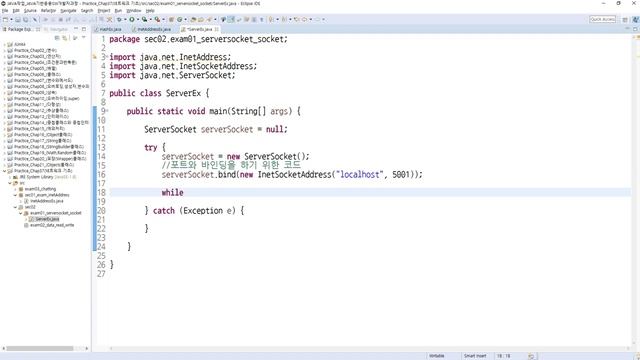The width and height of the screenshot is (640, 360).
Task: Click in the Quick Access search field
Action: click(602, 19)
